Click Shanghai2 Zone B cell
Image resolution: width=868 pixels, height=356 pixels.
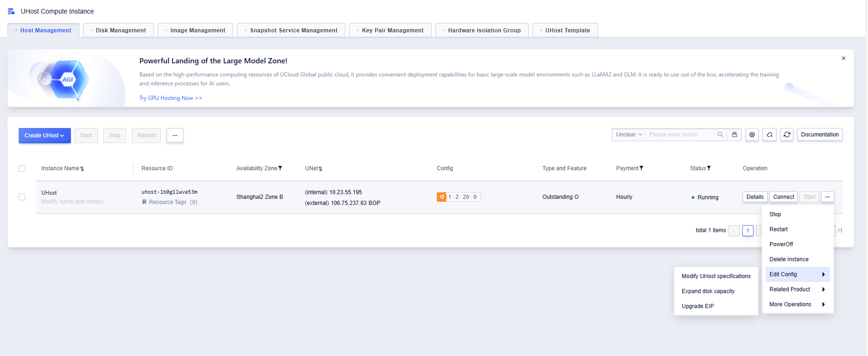259,197
